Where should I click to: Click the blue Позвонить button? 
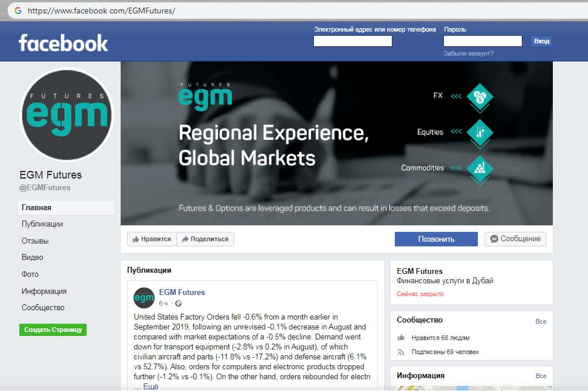436,239
